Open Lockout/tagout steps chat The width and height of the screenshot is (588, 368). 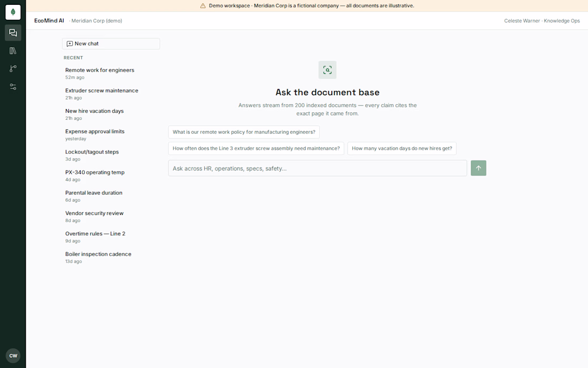pyautogui.click(x=111, y=155)
